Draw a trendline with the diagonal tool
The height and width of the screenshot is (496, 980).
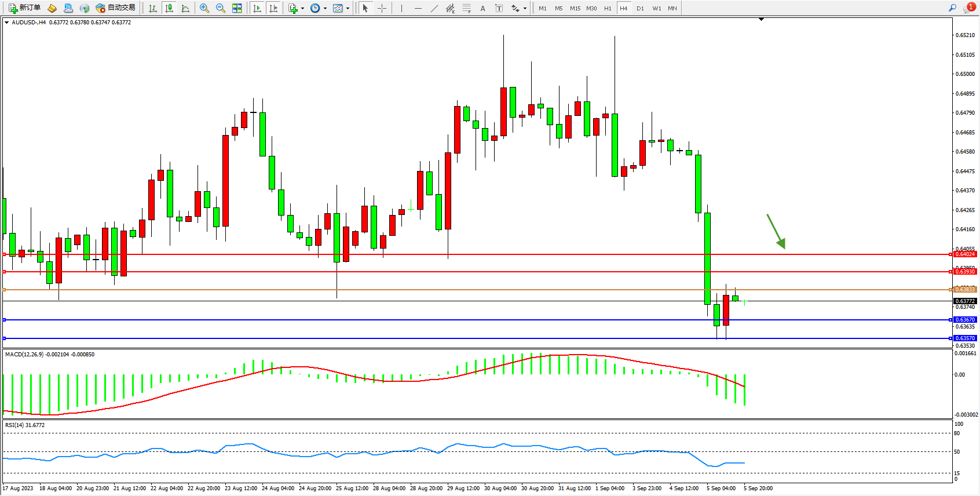[x=434, y=8]
